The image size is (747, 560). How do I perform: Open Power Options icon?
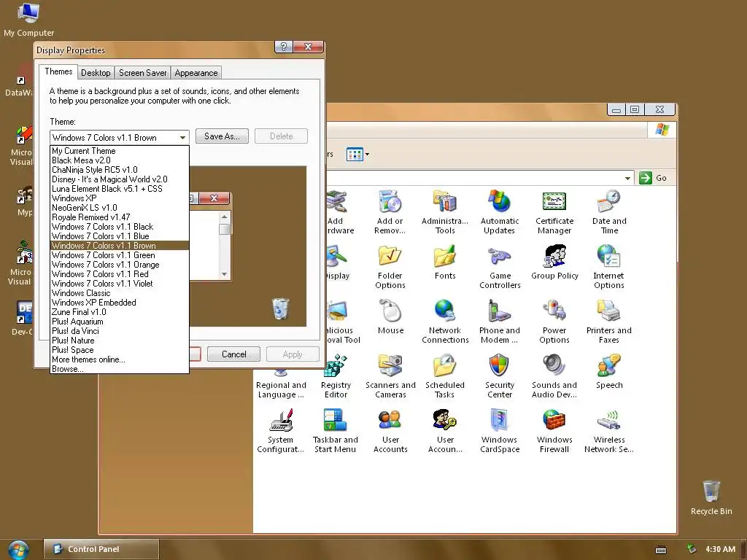pyautogui.click(x=554, y=322)
